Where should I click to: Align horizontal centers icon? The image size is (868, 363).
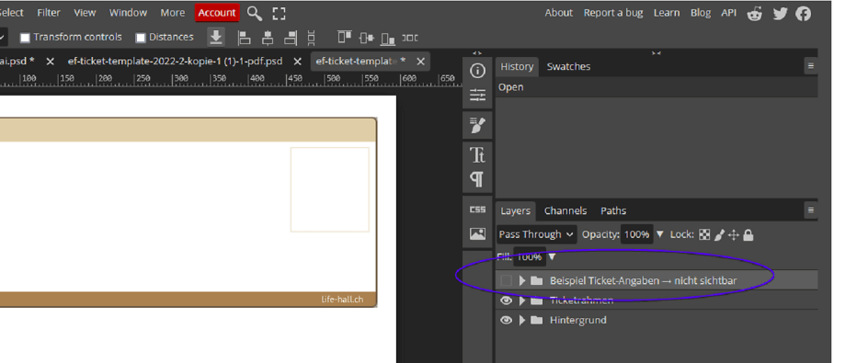268,38
